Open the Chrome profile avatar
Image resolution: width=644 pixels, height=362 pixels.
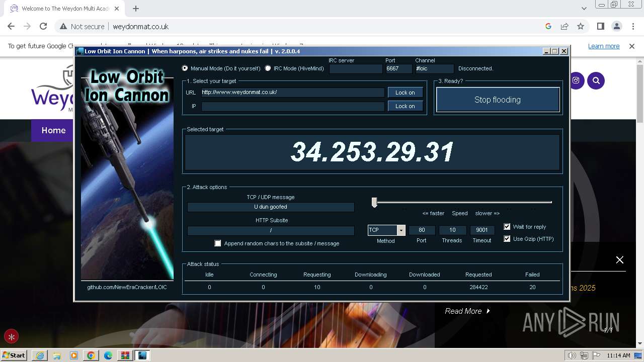[617, 26]
